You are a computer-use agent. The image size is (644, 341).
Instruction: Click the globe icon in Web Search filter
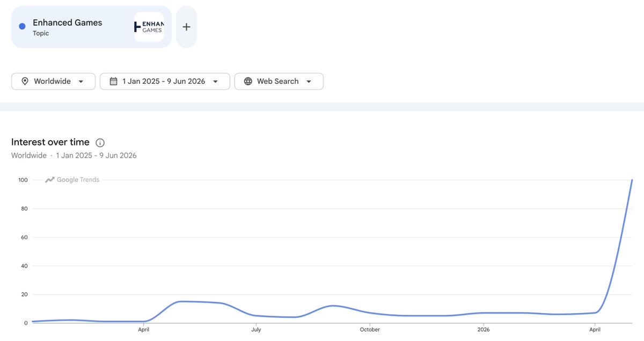[x=248, y=81]
